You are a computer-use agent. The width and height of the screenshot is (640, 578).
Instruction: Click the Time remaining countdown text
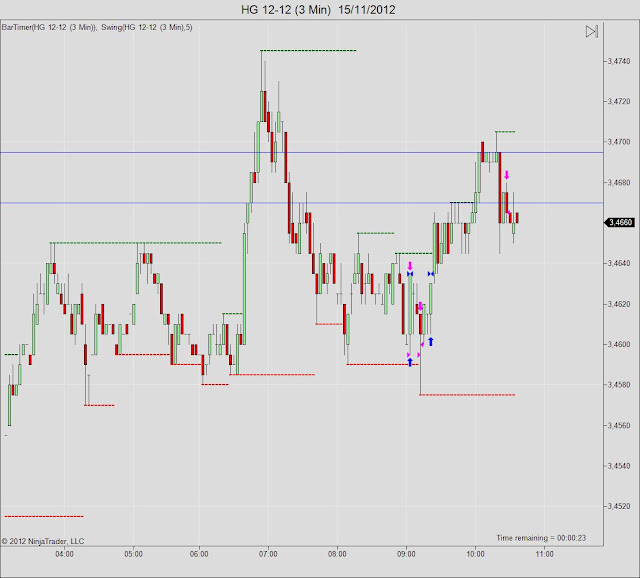pos(541,538)
